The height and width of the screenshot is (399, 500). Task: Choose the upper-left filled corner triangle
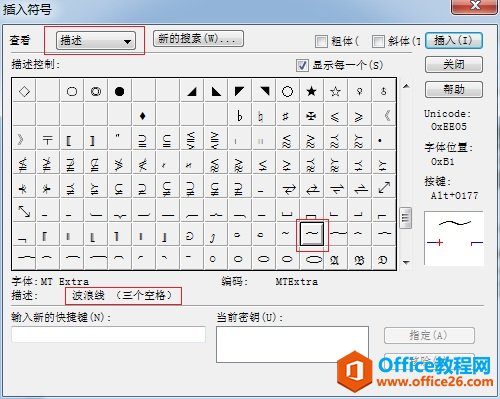240,91
